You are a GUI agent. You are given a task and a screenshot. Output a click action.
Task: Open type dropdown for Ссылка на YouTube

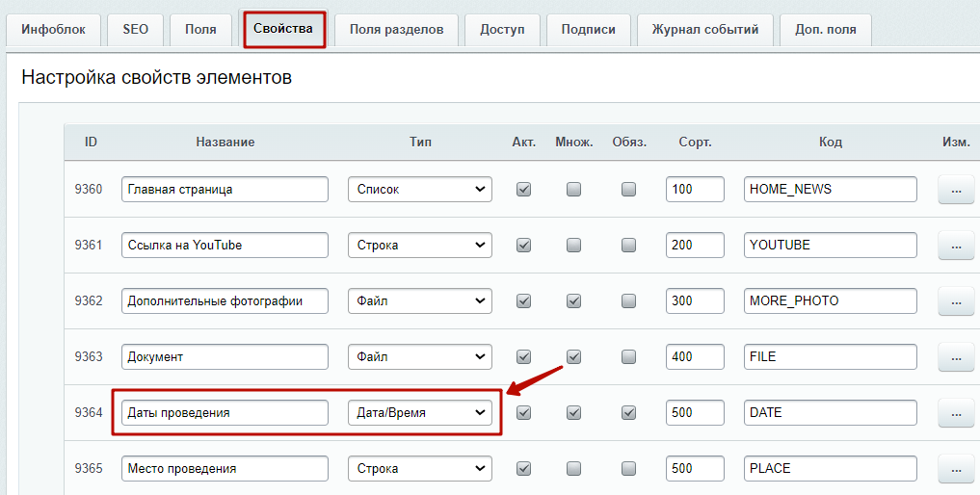419,246
